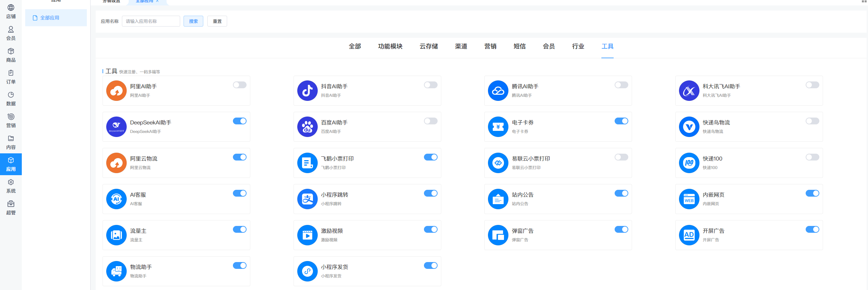Switch to the 全部 category tab
The width and height of the screenshot is (868, 290).
[x=355, y=46]
